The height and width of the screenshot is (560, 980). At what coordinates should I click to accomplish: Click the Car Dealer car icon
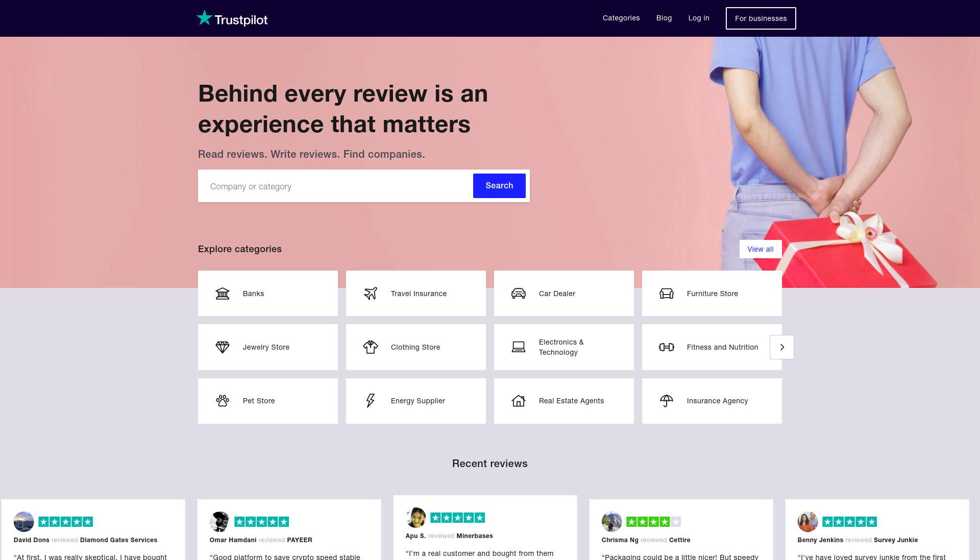(519, 294)
